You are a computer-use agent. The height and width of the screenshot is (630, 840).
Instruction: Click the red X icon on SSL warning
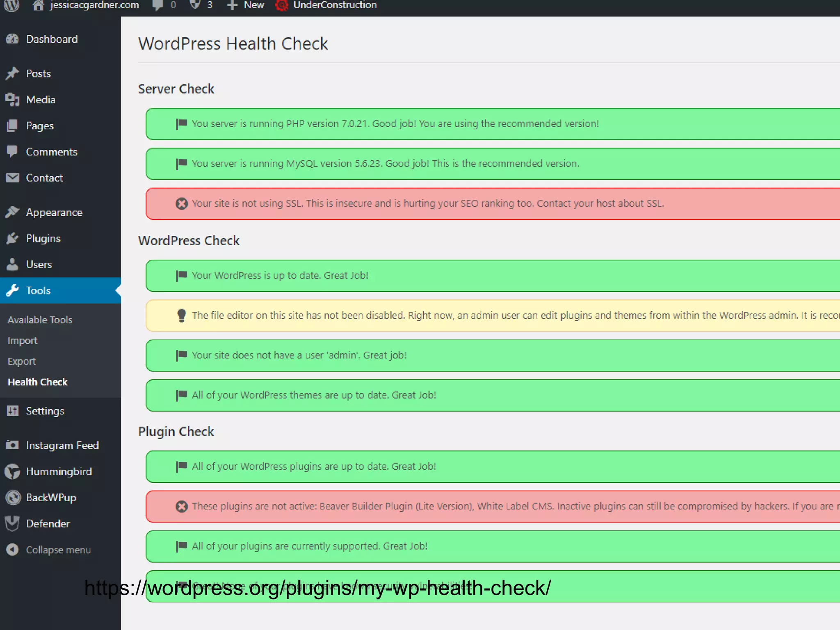(182, 203)
